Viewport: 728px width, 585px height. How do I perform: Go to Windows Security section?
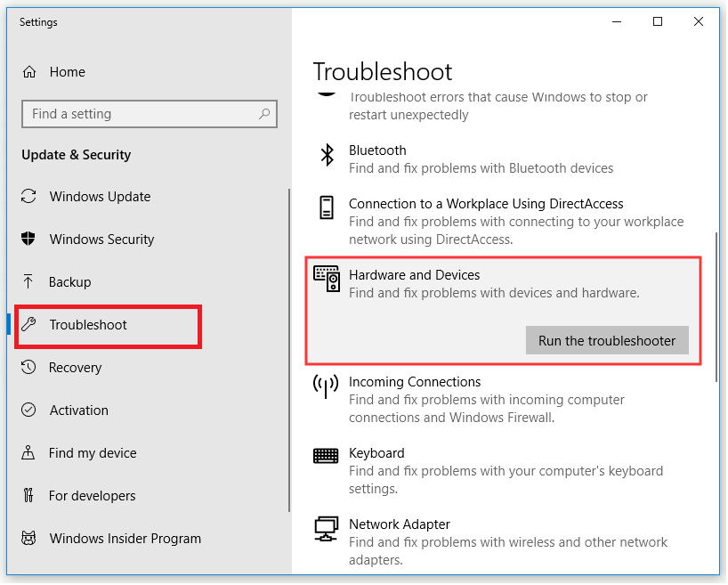[x=101, y=240]
